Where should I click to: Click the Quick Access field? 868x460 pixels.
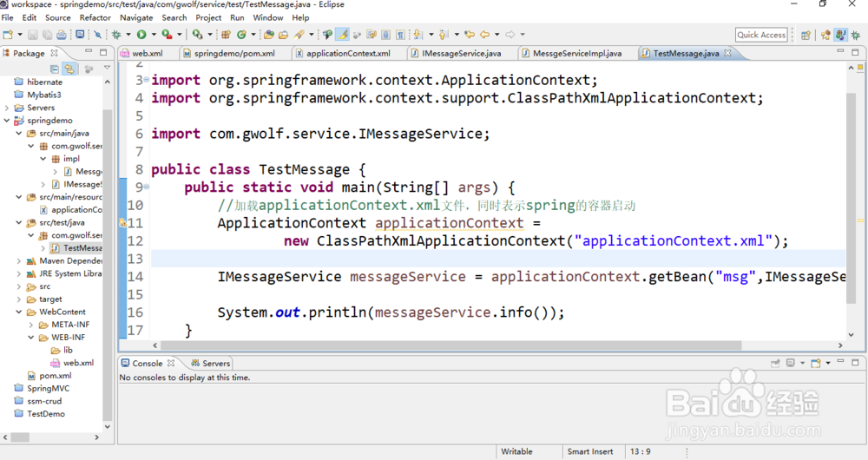(x=761, y=35)
